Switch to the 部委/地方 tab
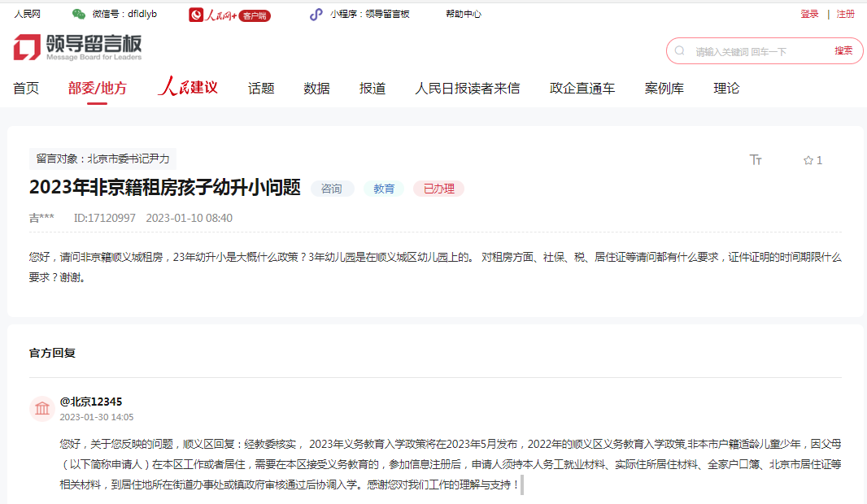The width and height of the screenshot is (867, 504). (x=98, y=89)
